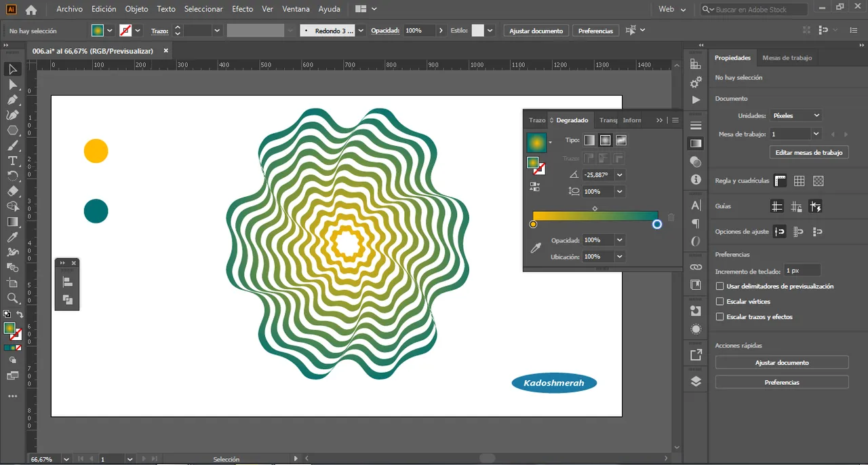Screen dimensions: 868x465
Task: Toggle grid display in Regla y cuadrículas
Action: 800,181
